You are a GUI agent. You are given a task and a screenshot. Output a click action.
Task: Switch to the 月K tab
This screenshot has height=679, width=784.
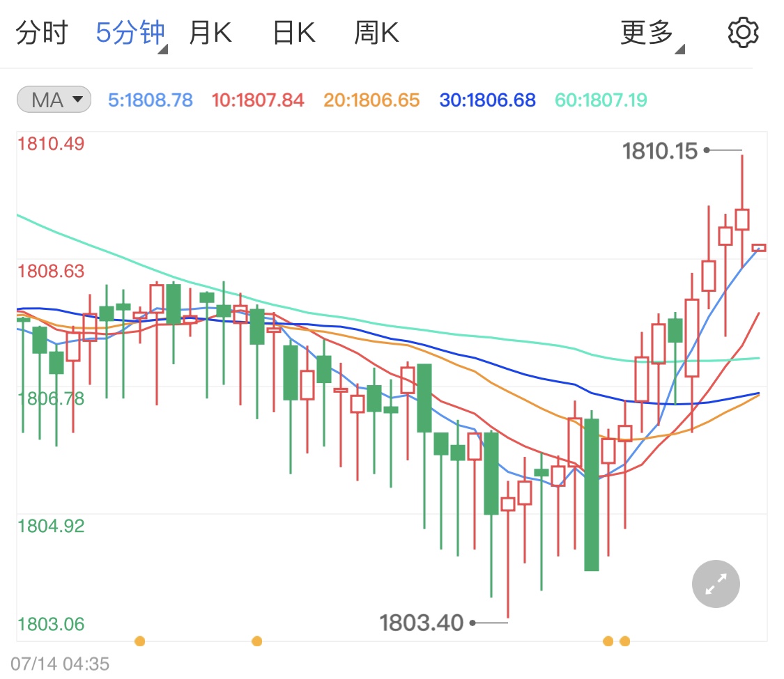tap(210, 33)
